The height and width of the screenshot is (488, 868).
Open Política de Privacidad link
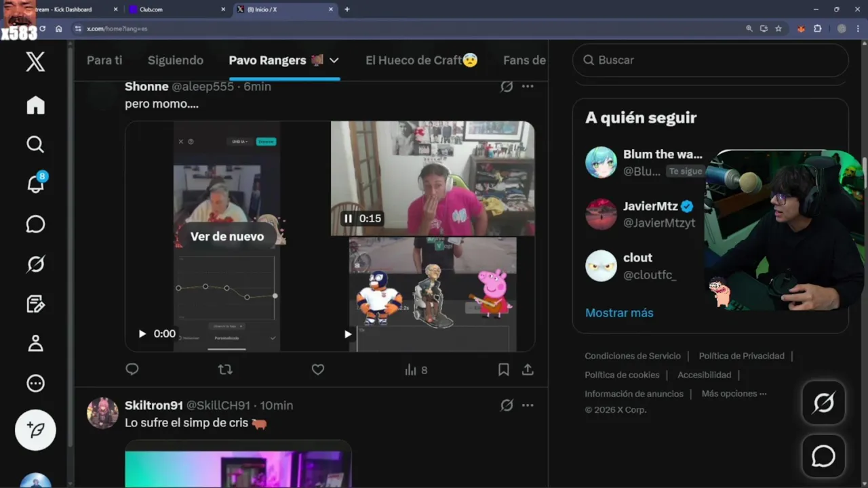pyautogui.click(x=741, y=356)
